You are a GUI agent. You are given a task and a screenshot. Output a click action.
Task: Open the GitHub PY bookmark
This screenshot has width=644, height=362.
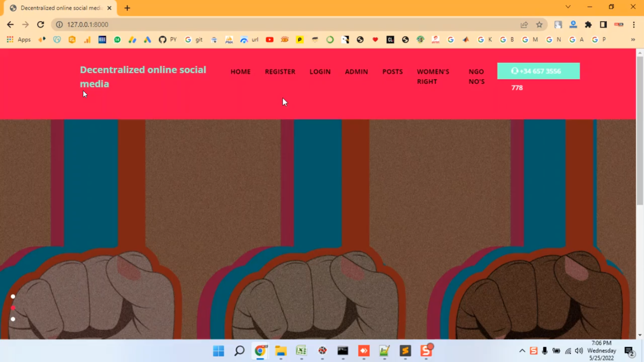tap(168, 39)
